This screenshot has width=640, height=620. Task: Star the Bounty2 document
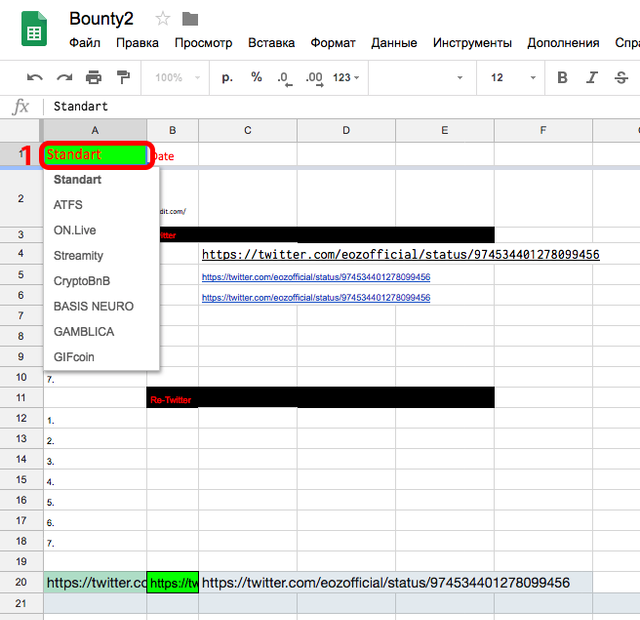[x=162, y=19]
